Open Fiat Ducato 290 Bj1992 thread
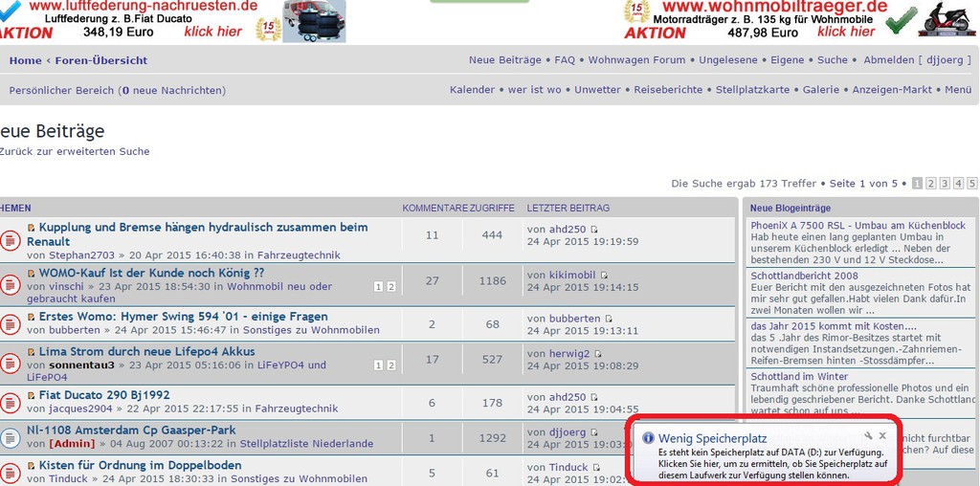980x486 pixels. point(104,394)
